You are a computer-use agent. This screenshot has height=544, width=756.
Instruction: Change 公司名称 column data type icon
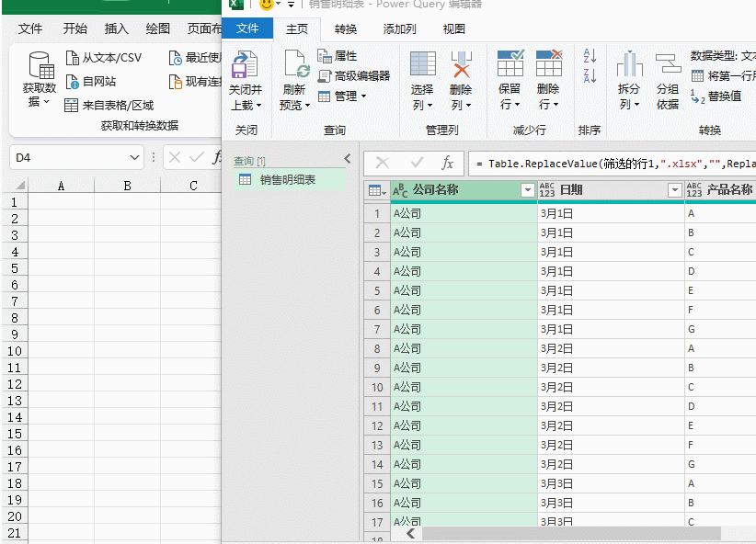coord(400,190)
